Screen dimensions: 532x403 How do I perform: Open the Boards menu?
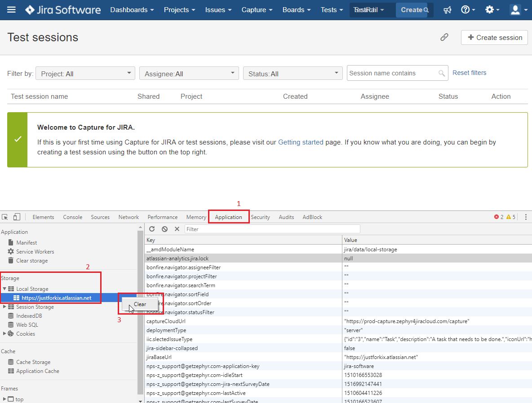click(x=297, y=10)
